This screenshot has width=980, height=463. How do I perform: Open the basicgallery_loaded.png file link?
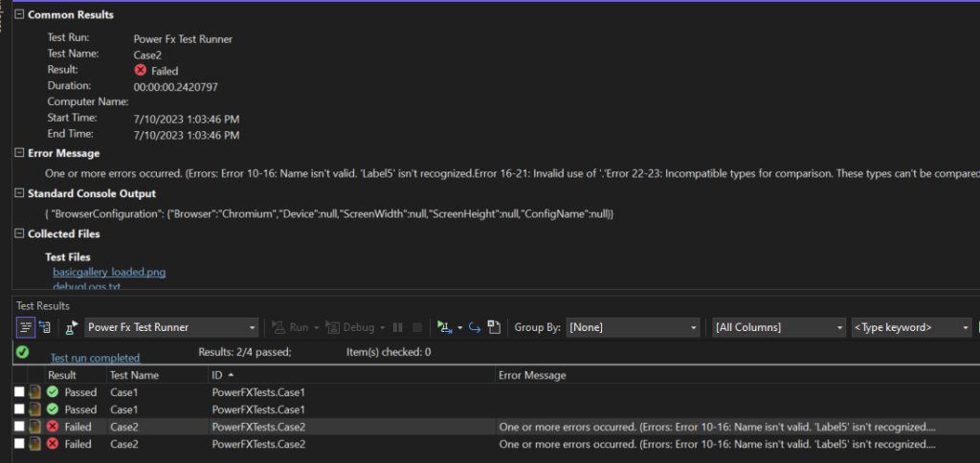coord(109,272)
